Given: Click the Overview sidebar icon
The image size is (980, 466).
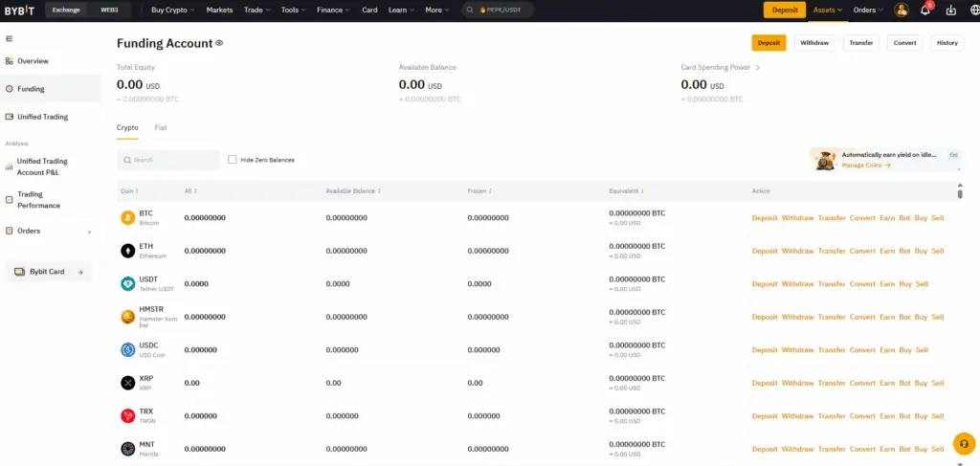Looking at the screenshot, I should 9,61.
